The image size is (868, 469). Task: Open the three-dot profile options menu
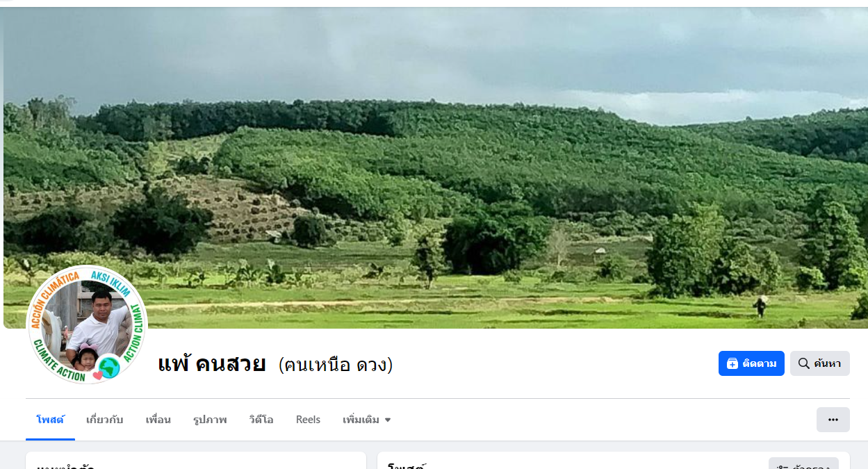pyautogui.click(x=833, y=420)
